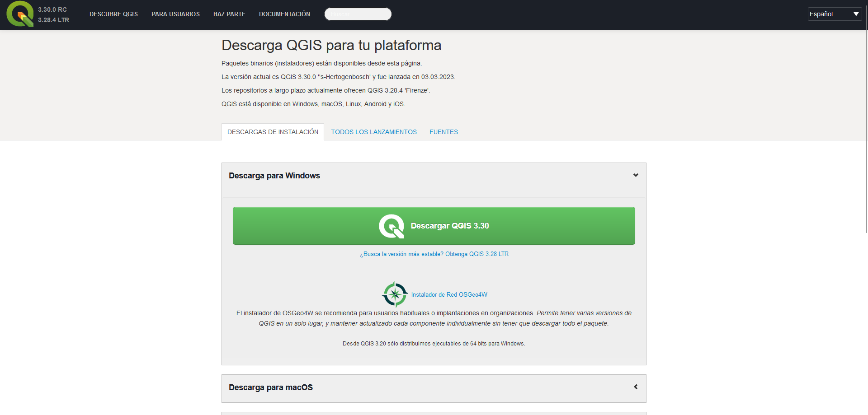Click the QGIS icon inside the green download button

click(x=392, y=226)
